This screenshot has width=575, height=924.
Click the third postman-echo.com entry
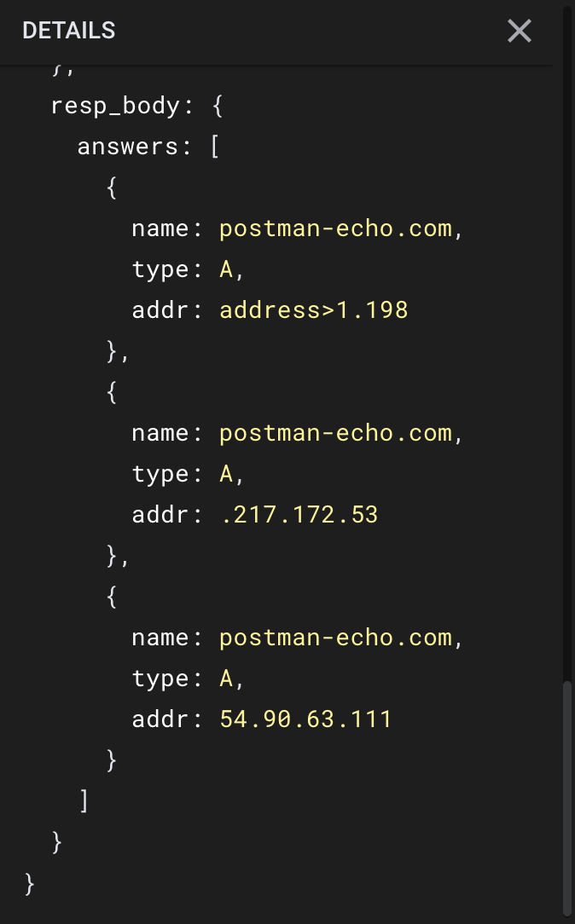336,637
